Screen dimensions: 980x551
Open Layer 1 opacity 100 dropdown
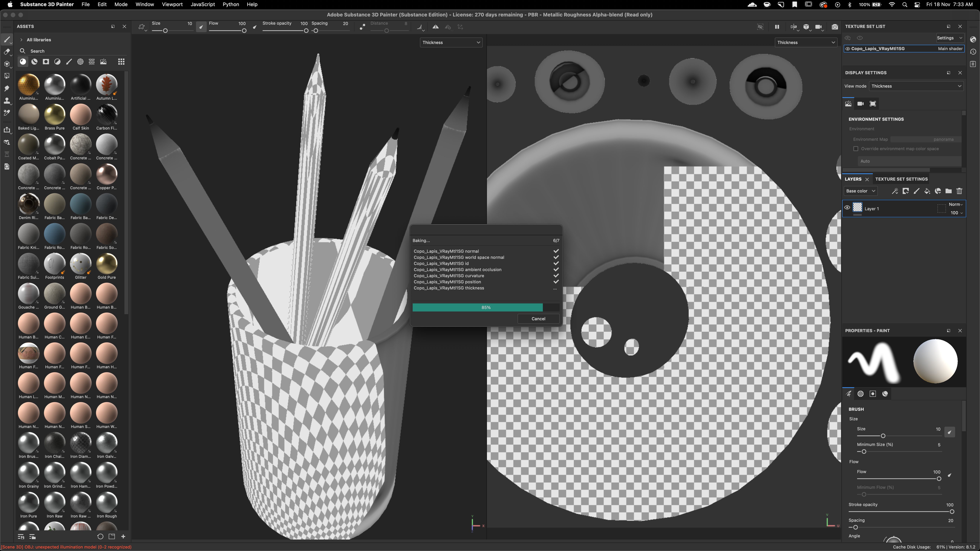pyautogui.click(x=957, y=213)
